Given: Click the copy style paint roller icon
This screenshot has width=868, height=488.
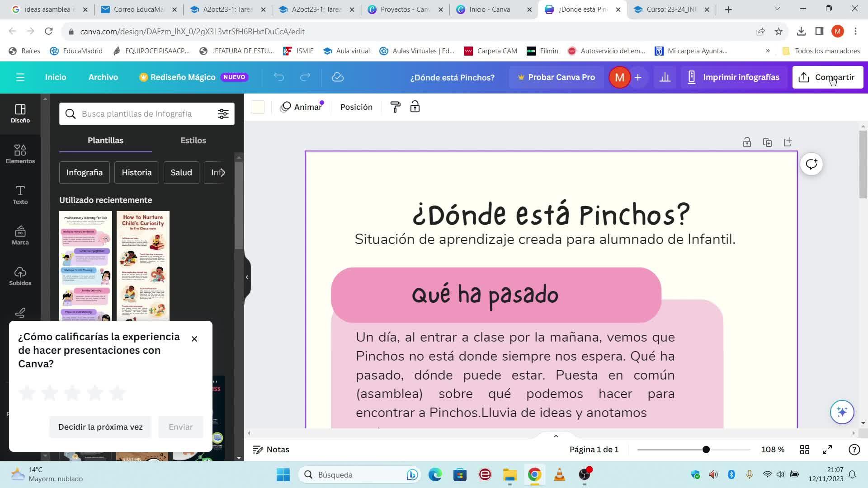Looking at the screenshot, I should 395,107.
